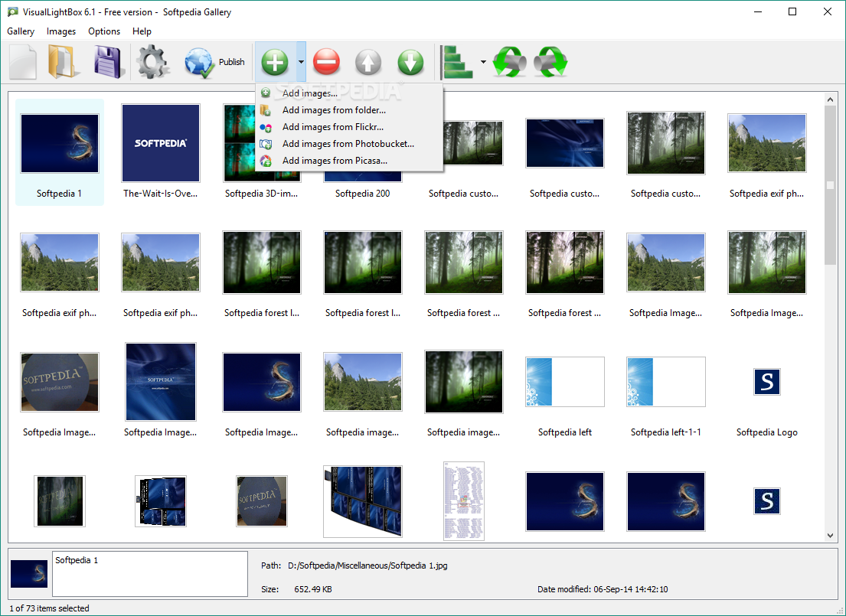Viewport: 846px width, 616px height.
Task: Save gallery using the floppy disk icon
Action: (109, 62)
